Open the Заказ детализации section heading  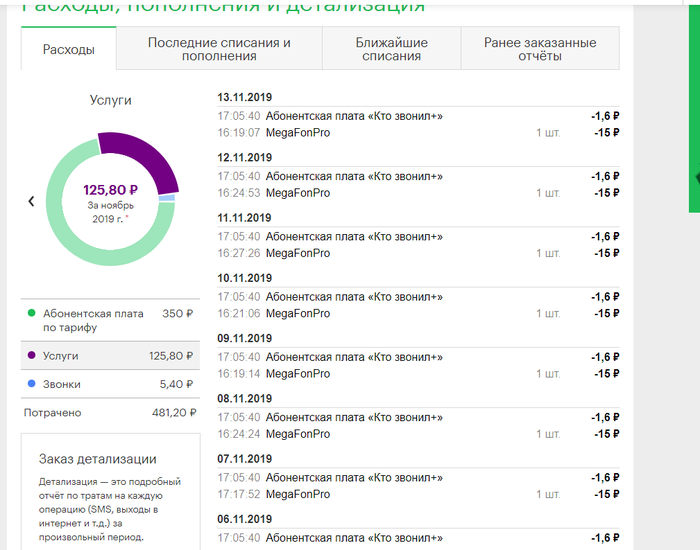[97, 459]
